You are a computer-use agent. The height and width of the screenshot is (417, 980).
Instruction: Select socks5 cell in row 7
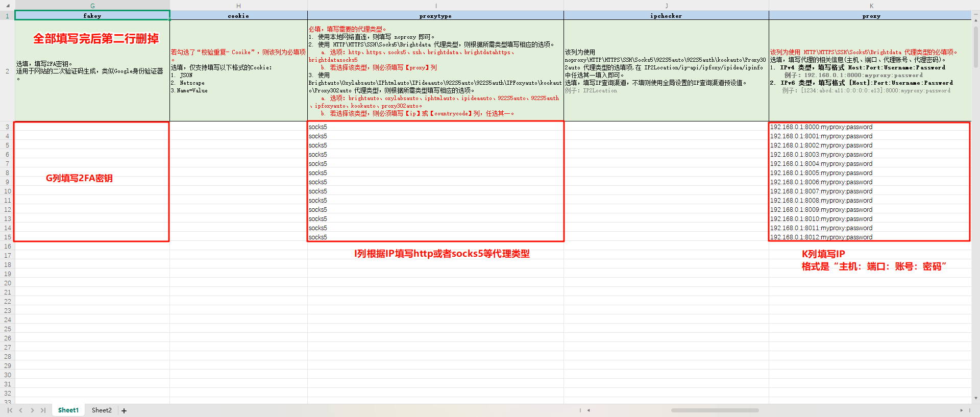pos(435,164)
